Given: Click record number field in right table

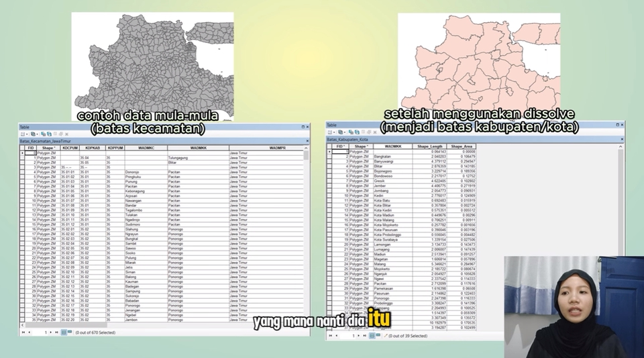Looking at the screenshot, I should click(x=348, y=335).
